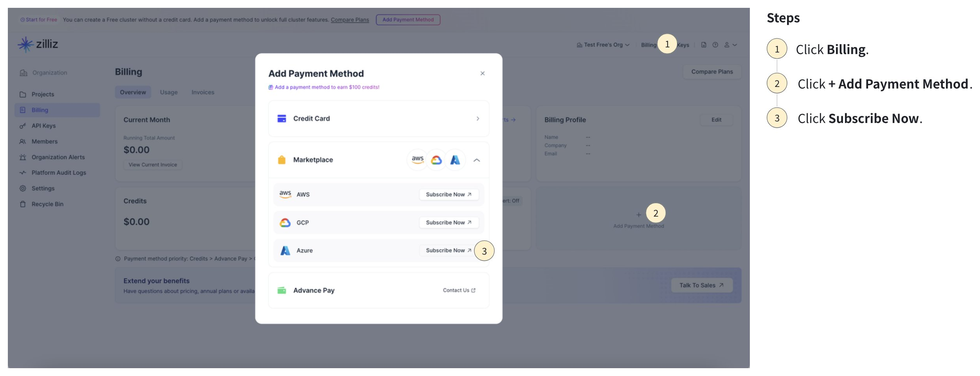Screen dimensions: 980x376
Task: Switch to the Overview tab
Action: [x=133, y=92]
